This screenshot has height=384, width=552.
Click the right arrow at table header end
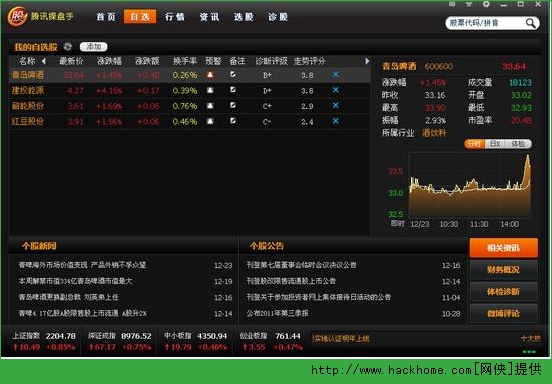367,61
